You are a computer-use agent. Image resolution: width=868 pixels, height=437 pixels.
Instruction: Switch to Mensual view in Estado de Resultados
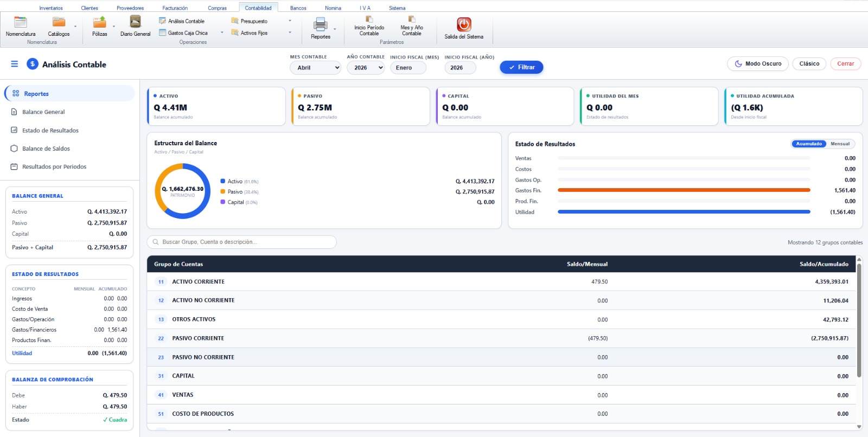[840, 144]
